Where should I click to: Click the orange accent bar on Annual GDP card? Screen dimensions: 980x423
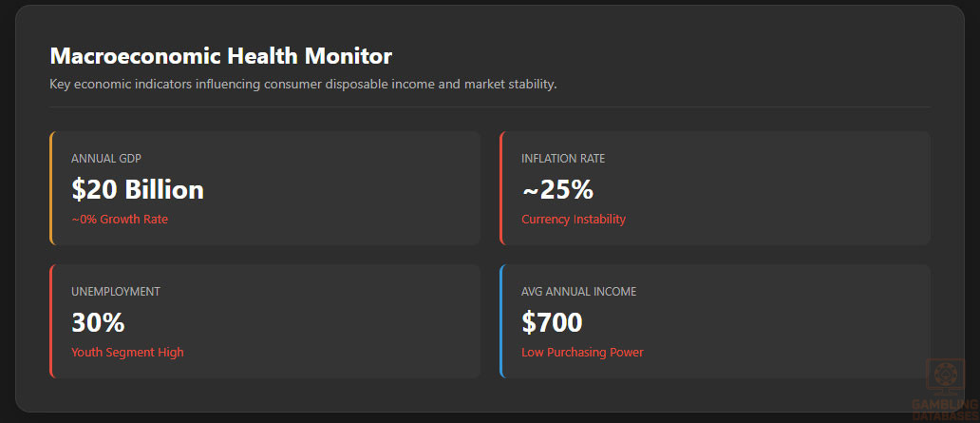[50, 188]
